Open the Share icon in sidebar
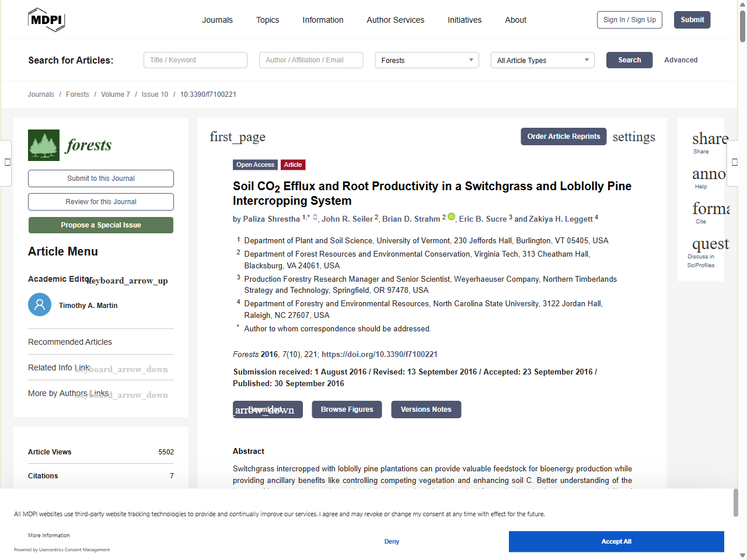Screen dimensions: 747x560 (x=709, y=139)
